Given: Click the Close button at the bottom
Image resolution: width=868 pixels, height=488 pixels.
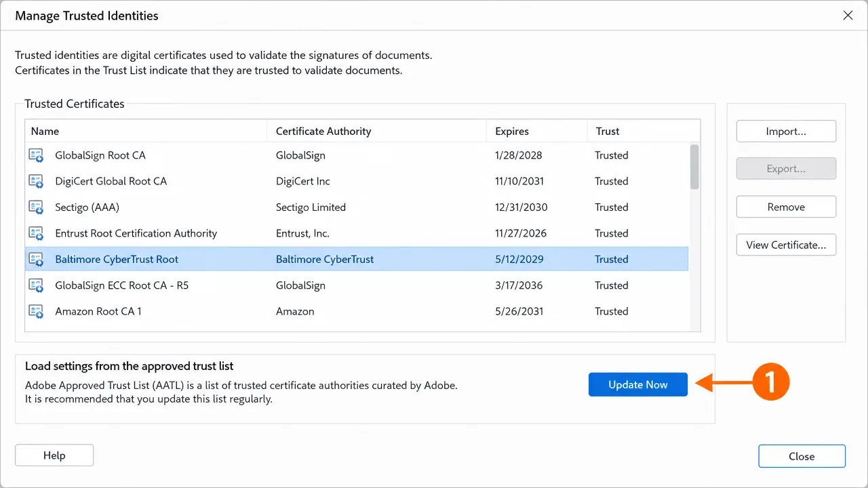Looking at the screenshot, I should coord(802,456).
